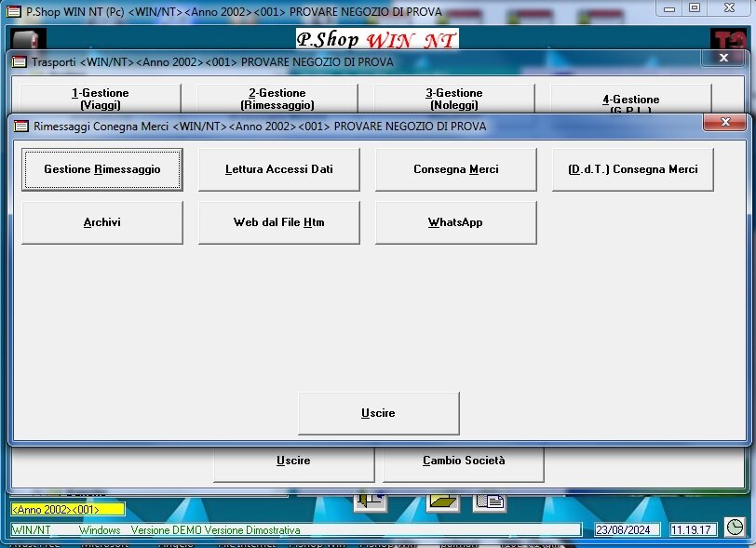Open (D.d.T.) Consegna Merci
Viewport: 756px width, 548px height.
tap(633, 169)
